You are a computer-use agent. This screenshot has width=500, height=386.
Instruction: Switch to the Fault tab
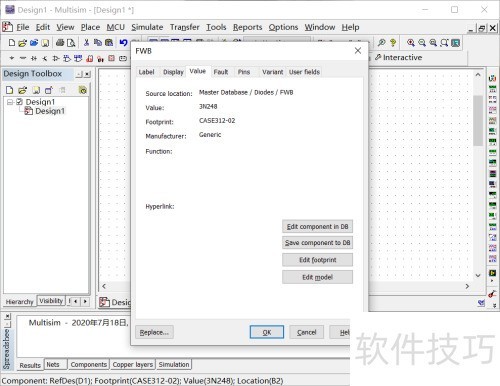pyautogui.click(x=221, y=72)
